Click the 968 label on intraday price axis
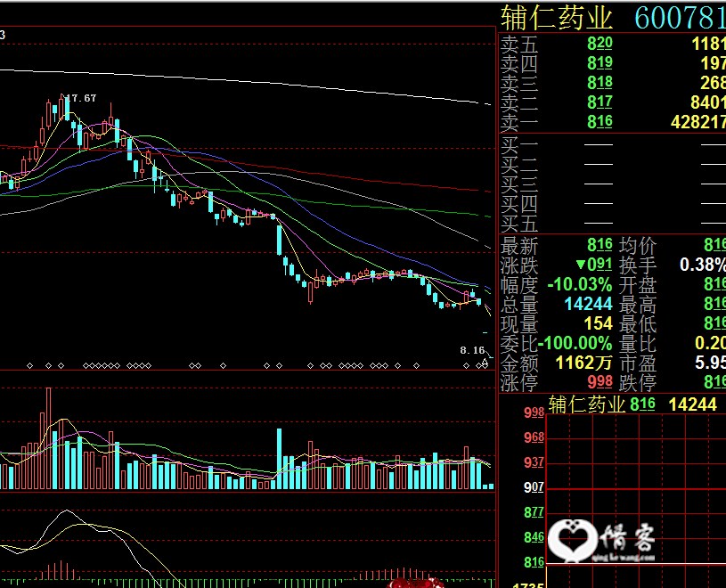This screenshot has width=726, height=588. point(534,437)
